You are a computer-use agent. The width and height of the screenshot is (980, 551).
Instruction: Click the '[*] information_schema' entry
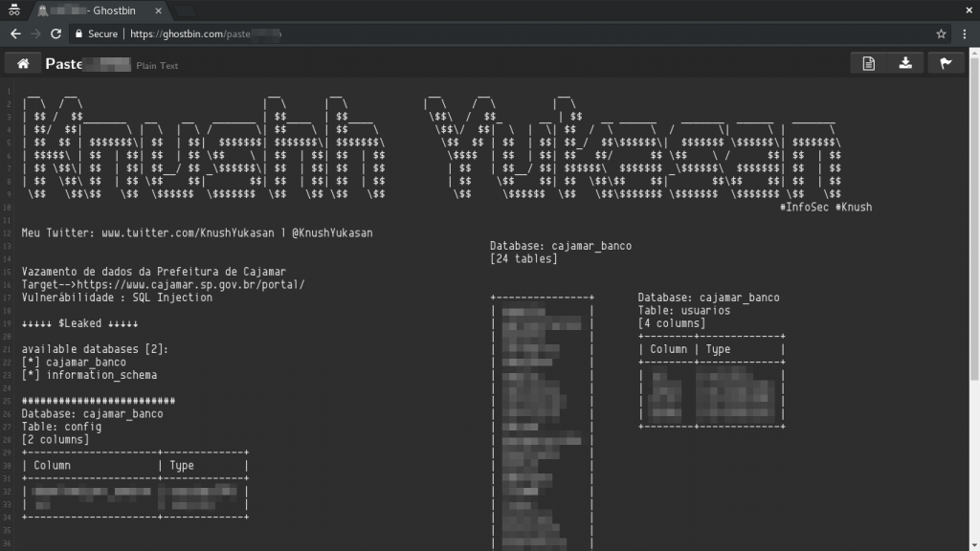tap(89, 375)
